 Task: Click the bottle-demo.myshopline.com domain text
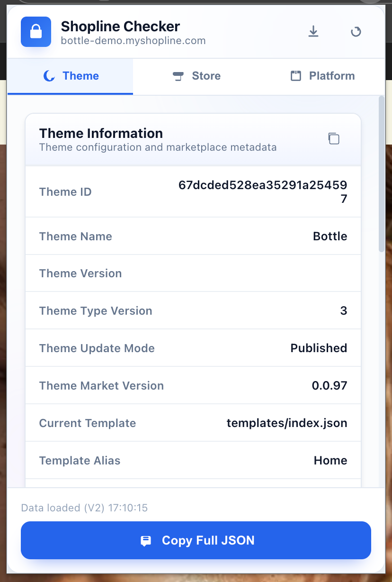click(x=133, y=41)
